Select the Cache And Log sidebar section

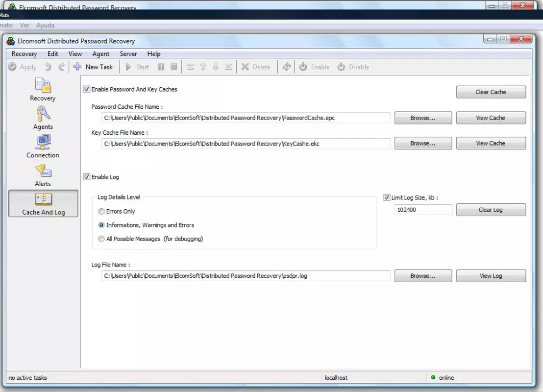point(43,204)
